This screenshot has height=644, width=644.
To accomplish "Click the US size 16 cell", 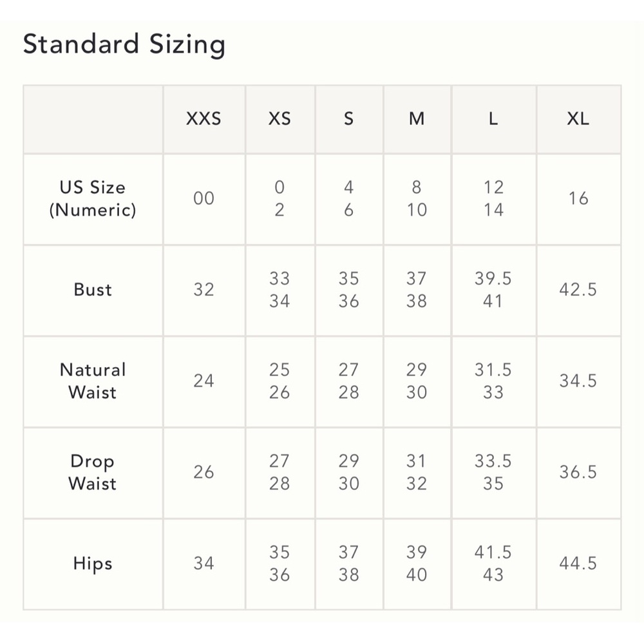I will [x=578, y=199].
